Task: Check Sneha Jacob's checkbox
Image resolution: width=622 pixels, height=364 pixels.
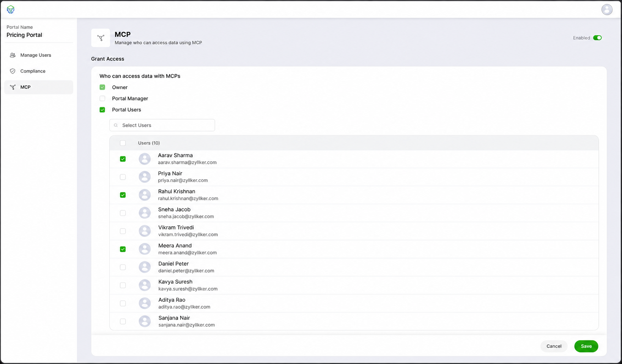Action: click(x=123, y=213)
